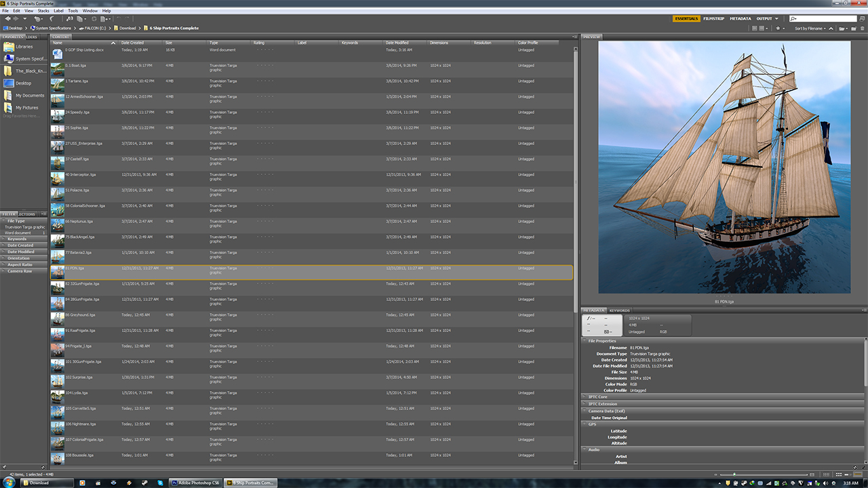Click the thumbnail quality browse icon
This screenshot has width=868, height=488.
(754, 28)
